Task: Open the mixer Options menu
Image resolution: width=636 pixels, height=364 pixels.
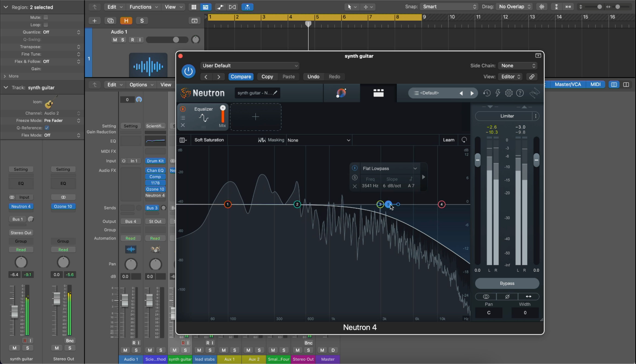Action: coord(141,84)
